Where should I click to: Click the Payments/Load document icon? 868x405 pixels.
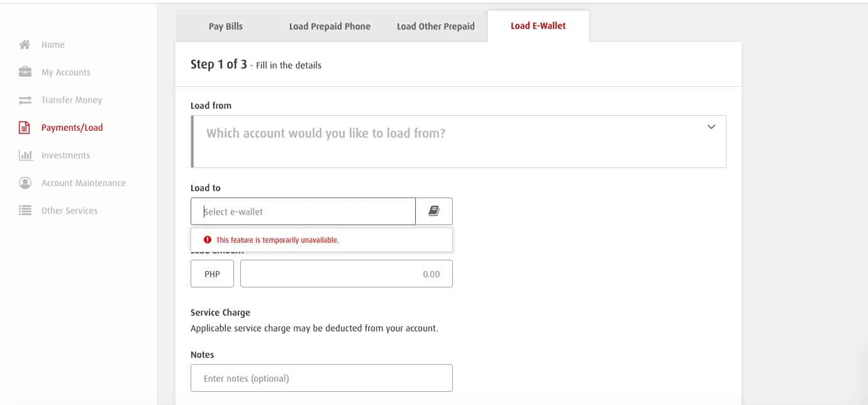click(25, 128)
